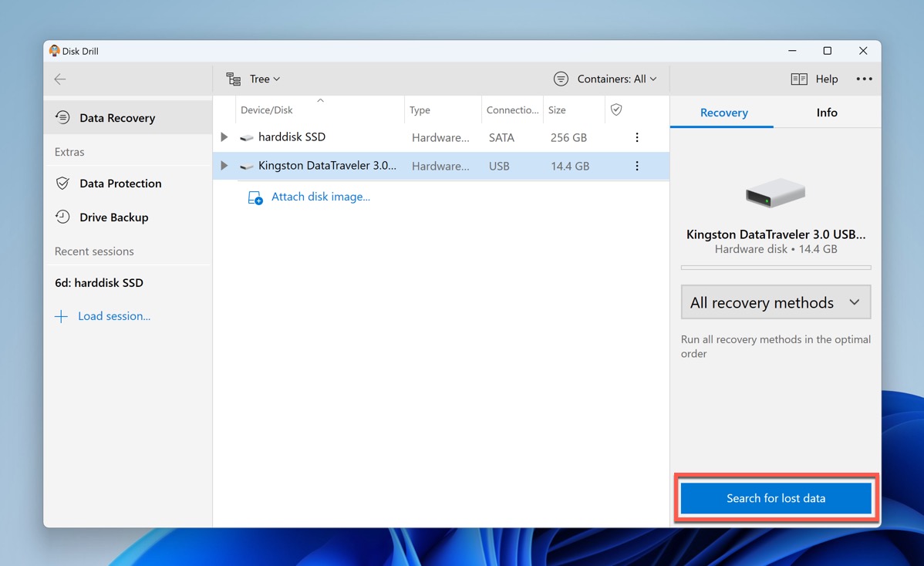The image size is (924, 566).
Task: Click the Load session link
Action: tap(113, 316)
